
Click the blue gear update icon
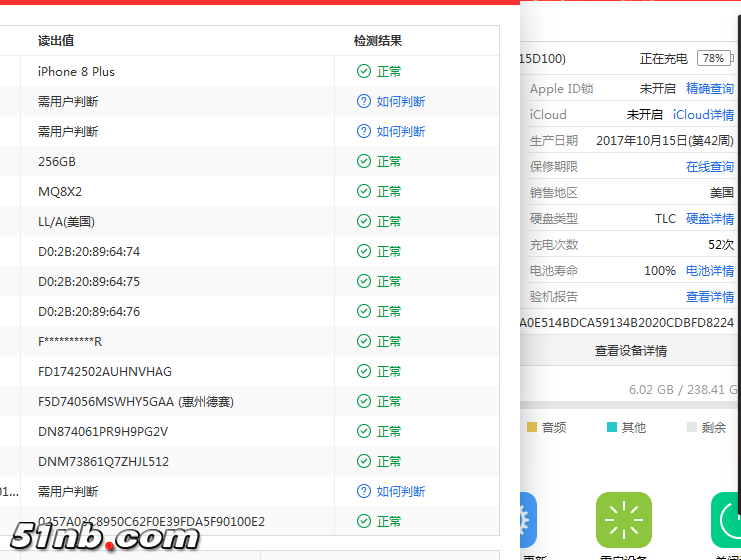tap(528, 520)
